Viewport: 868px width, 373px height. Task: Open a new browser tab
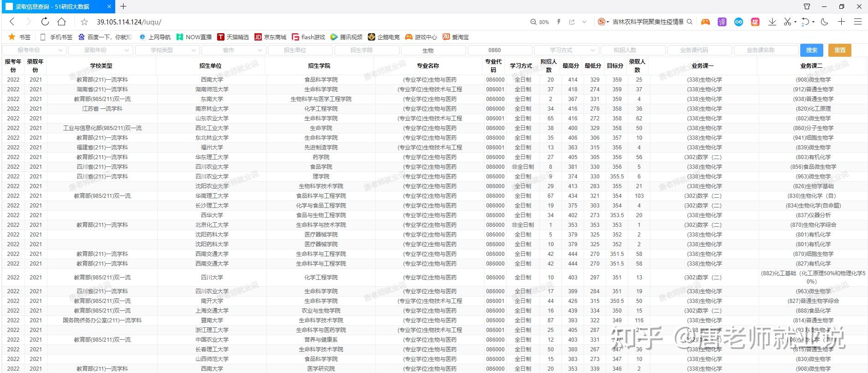point(123,6)
